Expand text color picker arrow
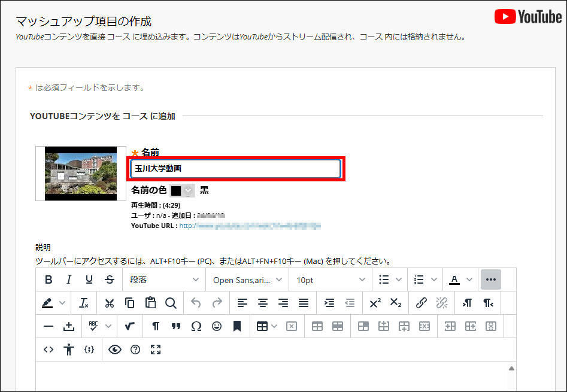The height and width of the screenshot is (392, 567). pos(469,279)
